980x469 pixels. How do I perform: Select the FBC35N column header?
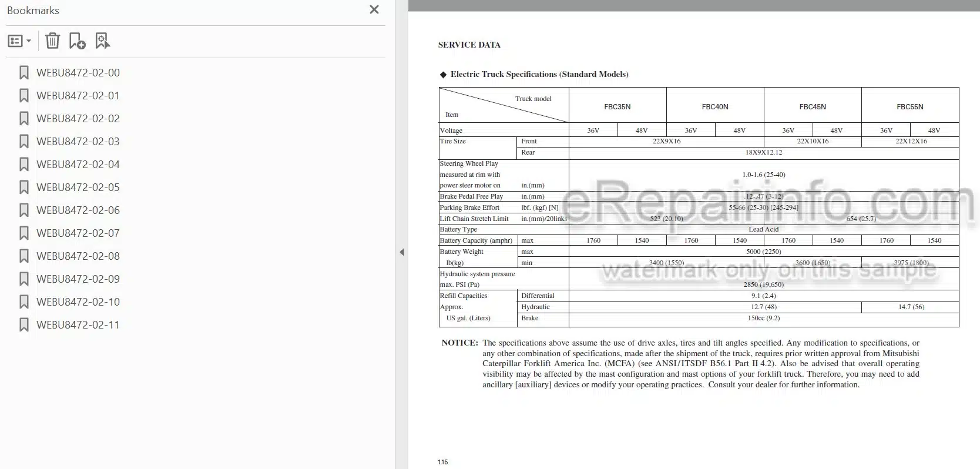click(617, 107)
